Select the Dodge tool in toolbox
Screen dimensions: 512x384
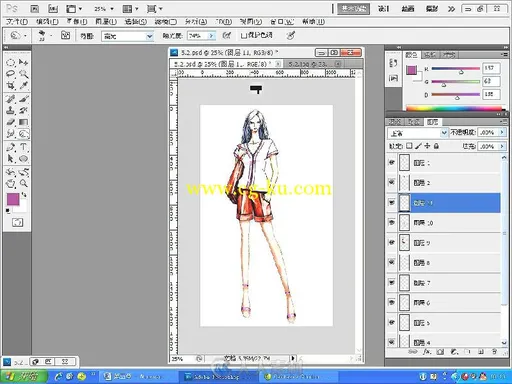pos(23,134)
